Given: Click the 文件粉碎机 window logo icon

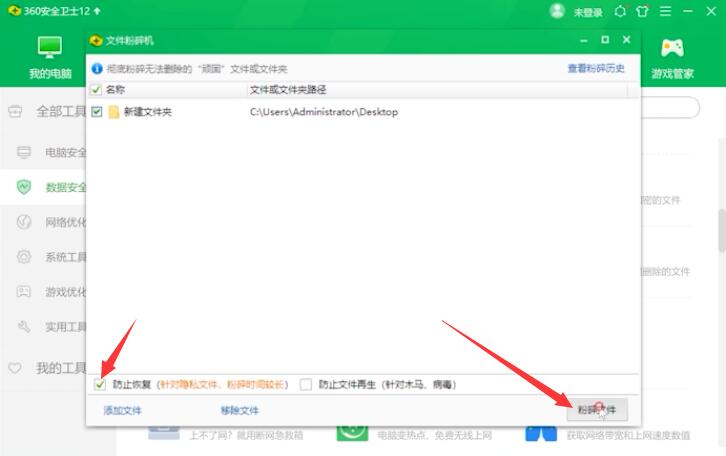Looking at the screenshot, I should point(96,41).
